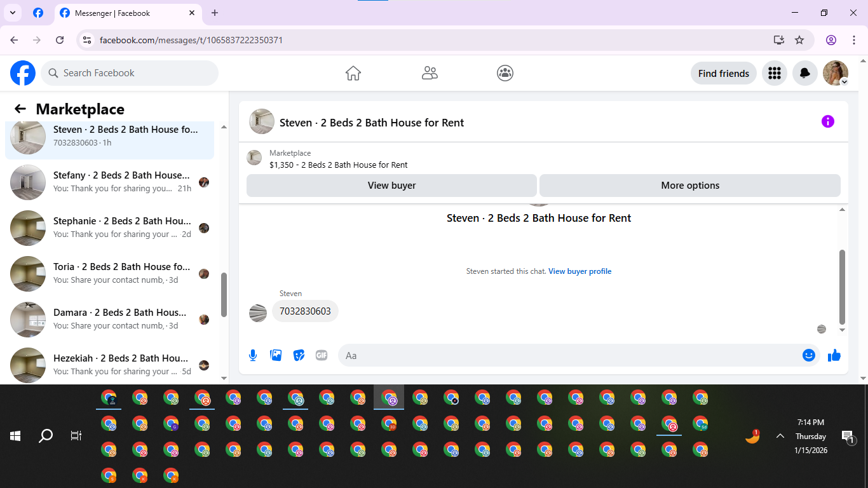868x488 pixels.
Task: Reload the page
Action: [60, 40]
